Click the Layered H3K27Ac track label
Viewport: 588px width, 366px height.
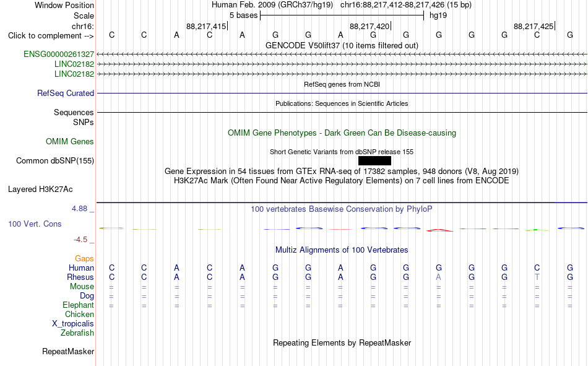[40, 190]
